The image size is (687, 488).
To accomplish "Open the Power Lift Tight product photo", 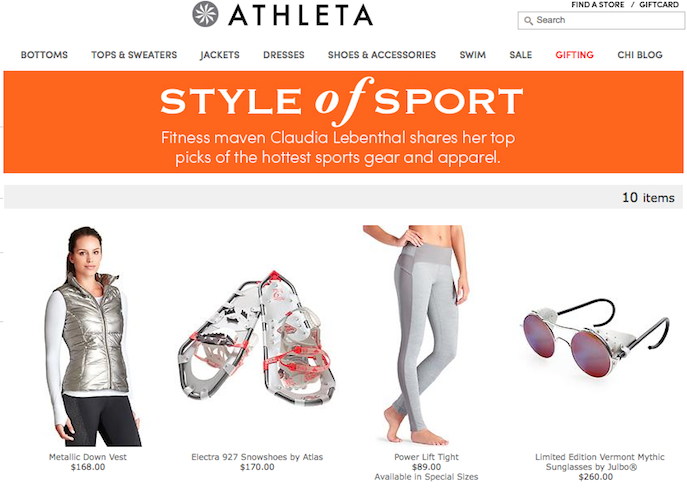I will (416, 335).
